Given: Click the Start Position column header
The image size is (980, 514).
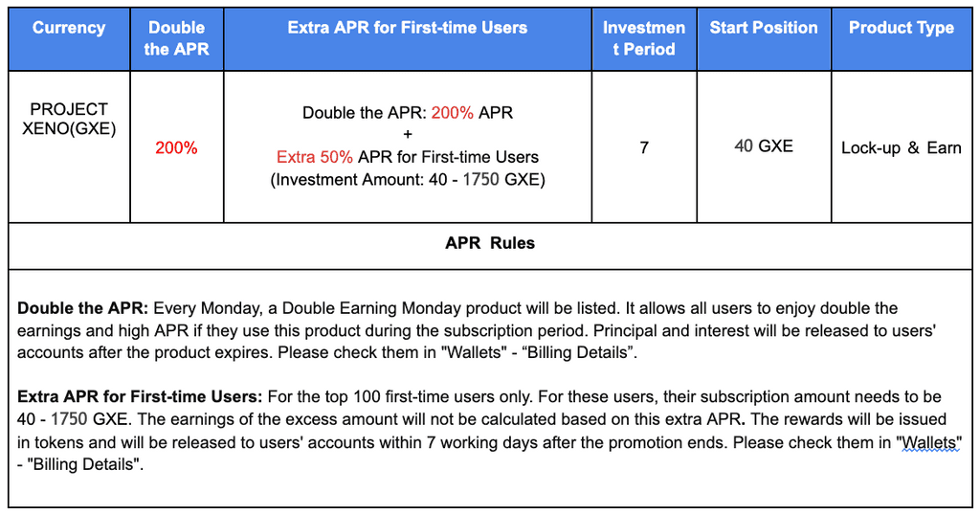Looking at the screenshot, I should coord(763,28).
